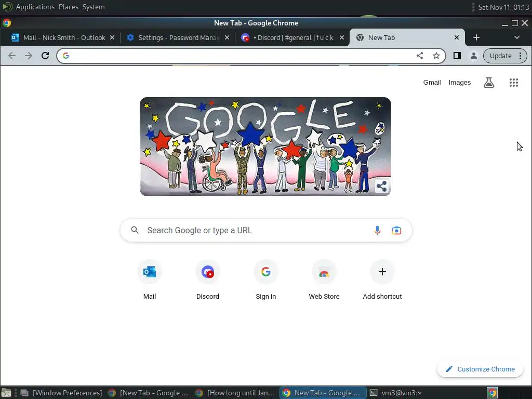This screenshot has width=532, height=399.
Task: Expand the tab search chevron
Action: pyautogui.click(x=517, y=37)
